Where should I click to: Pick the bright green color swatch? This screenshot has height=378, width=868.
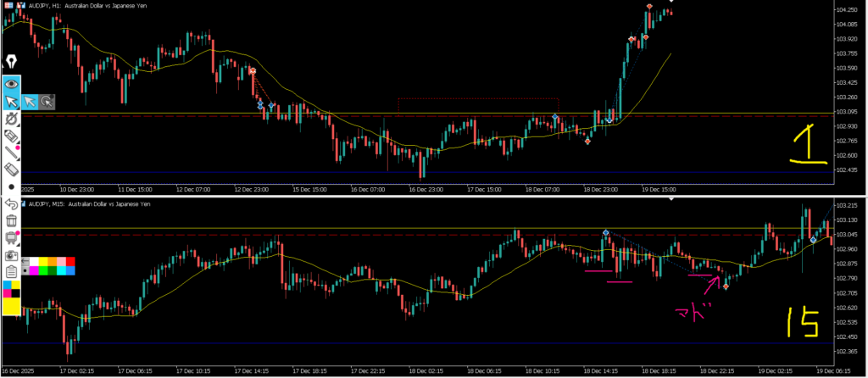coord(43,270)
